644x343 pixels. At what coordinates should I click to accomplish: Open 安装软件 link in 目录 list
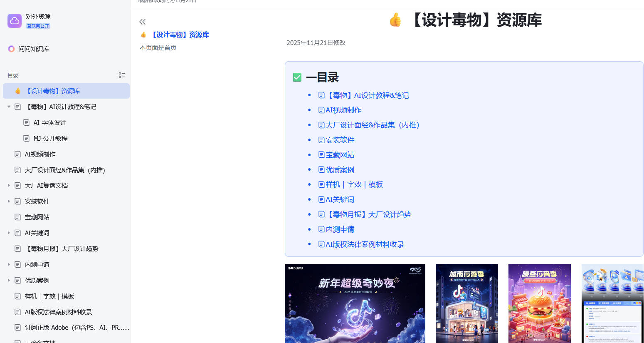tap(336, 140)
